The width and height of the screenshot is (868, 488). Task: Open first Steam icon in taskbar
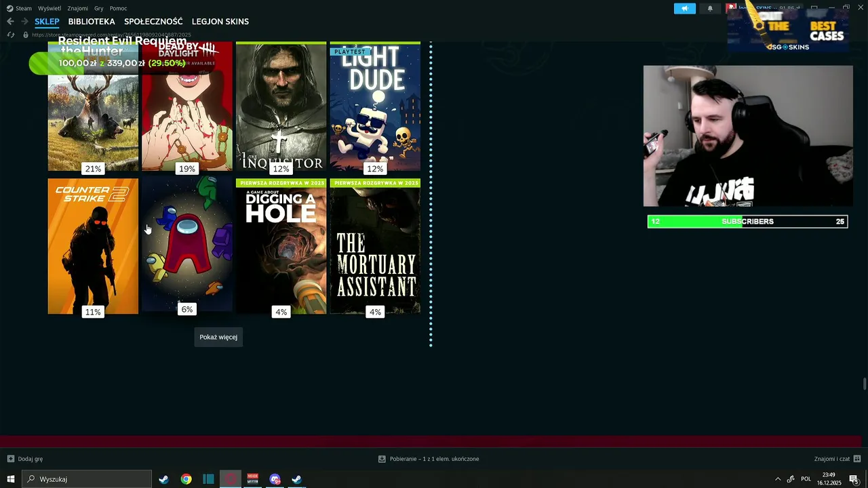click(x=163, y=479)
